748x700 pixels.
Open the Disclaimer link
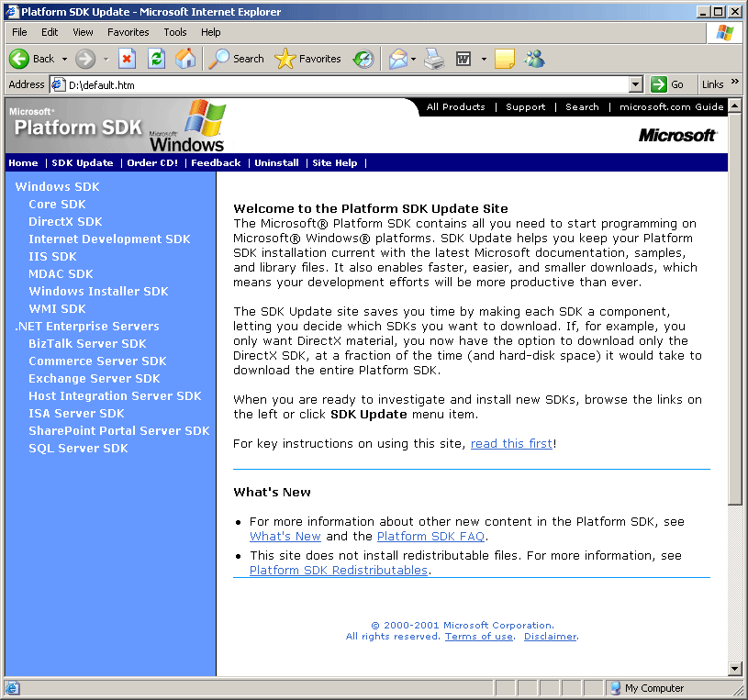click(551, 636)
